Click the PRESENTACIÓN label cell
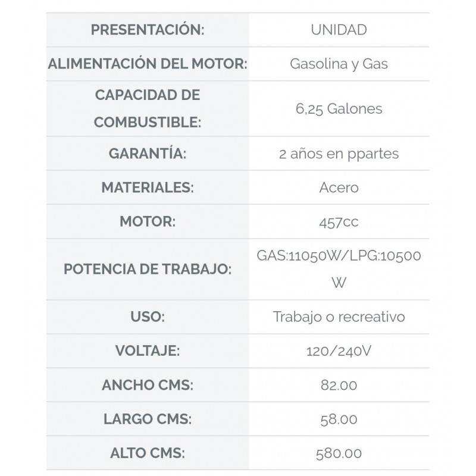The width and height of the screenshot is (476, 476). point(148,30)
